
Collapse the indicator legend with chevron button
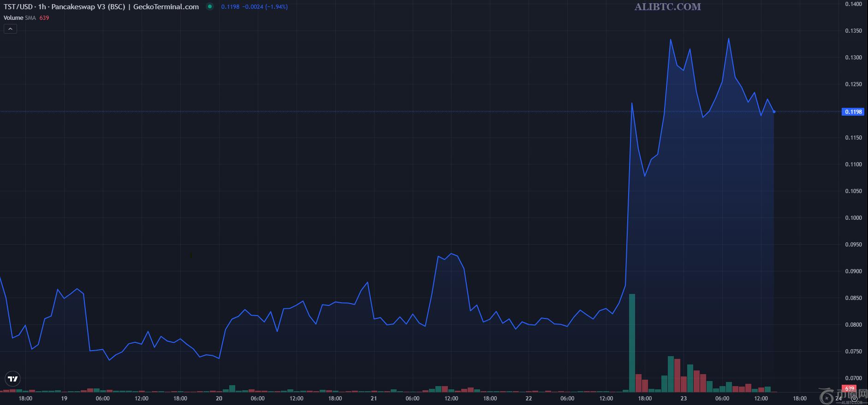(x=10, y=29)
